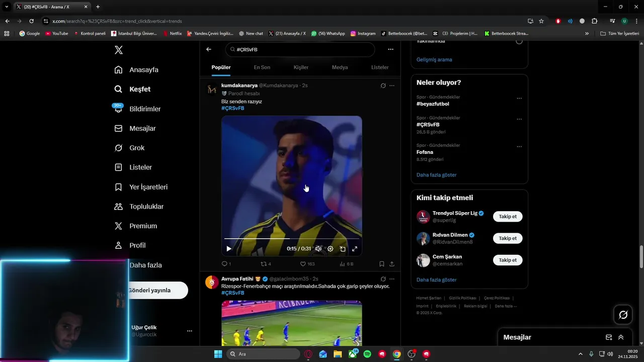Repost the kumdakanarya post
Image resolution: width=644 pixels, height=362 pixels.
[x=266, y=263]
